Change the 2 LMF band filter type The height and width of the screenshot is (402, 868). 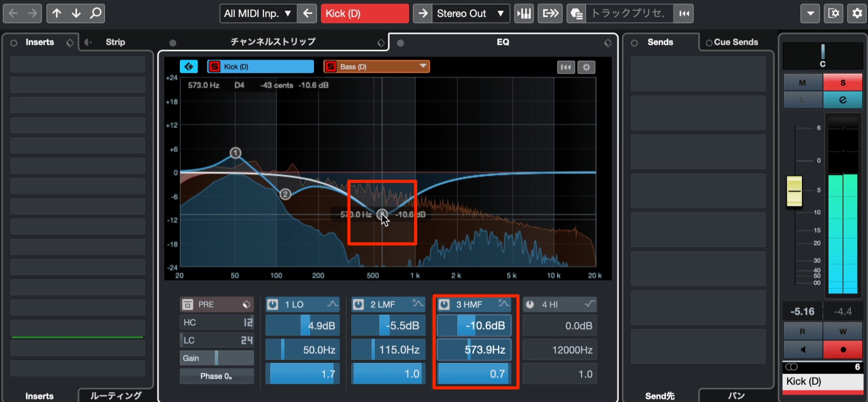click(418, 304)
